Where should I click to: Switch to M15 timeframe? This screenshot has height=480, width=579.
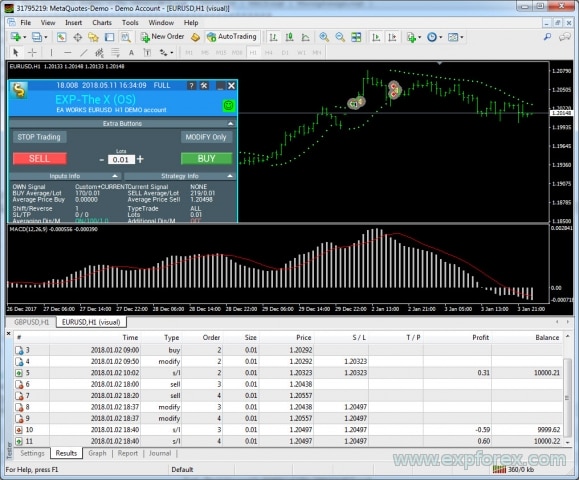(x=221, y=52)
